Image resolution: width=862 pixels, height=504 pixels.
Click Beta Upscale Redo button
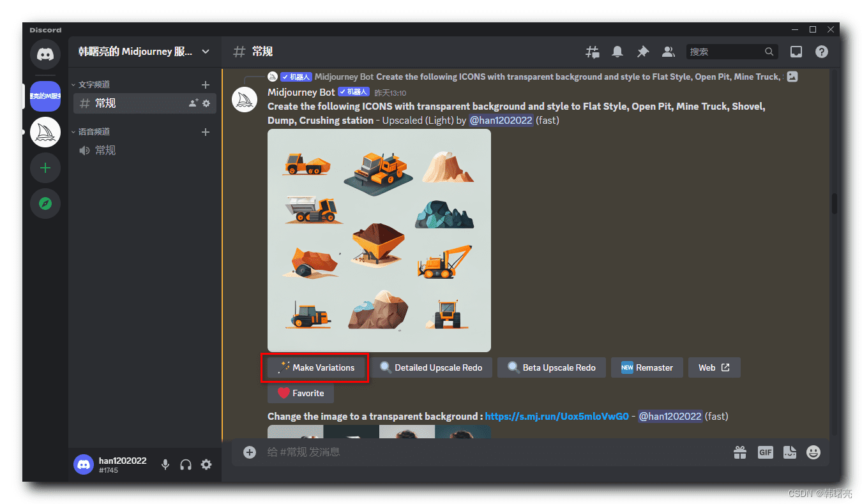click(552, 367)
